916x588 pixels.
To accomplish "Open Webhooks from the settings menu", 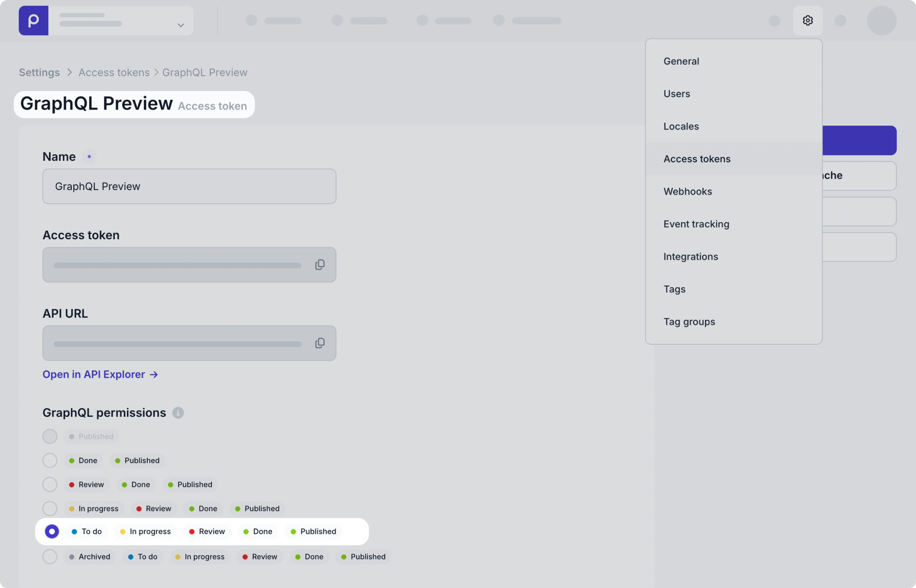I will pos(687,191).
